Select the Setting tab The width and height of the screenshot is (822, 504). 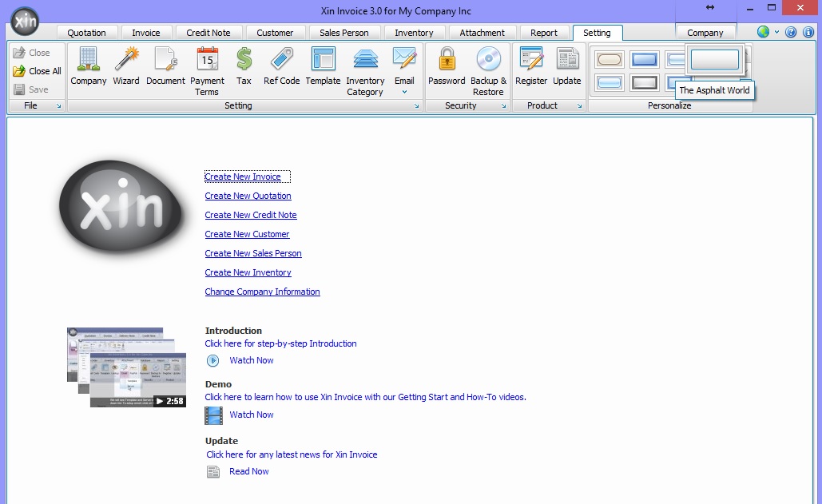(597, 33)
